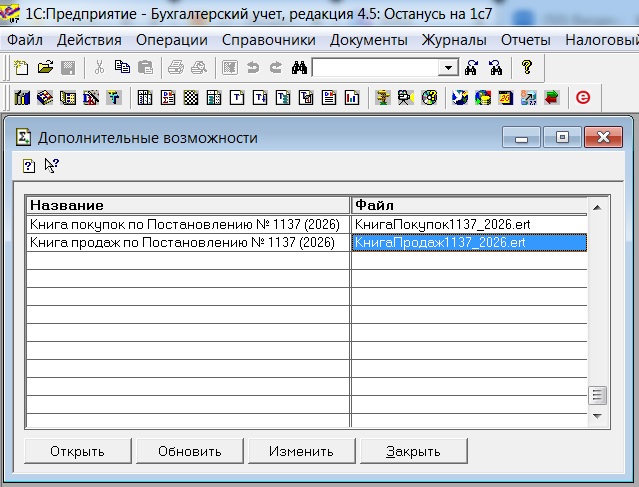Click the grayed Save diskette icon

68,67
